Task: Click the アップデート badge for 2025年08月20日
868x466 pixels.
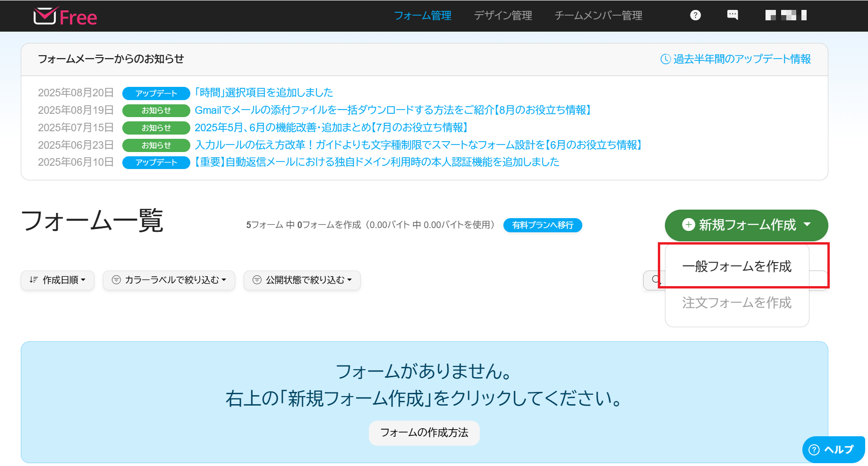Action: [x=156, y=93]
